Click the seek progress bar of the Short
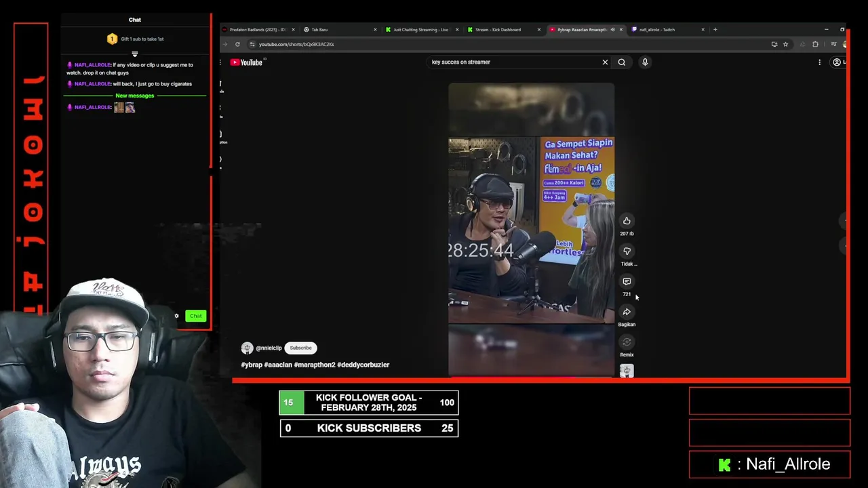The height and width of the screenshot is (488, 868). click(531, 376)
